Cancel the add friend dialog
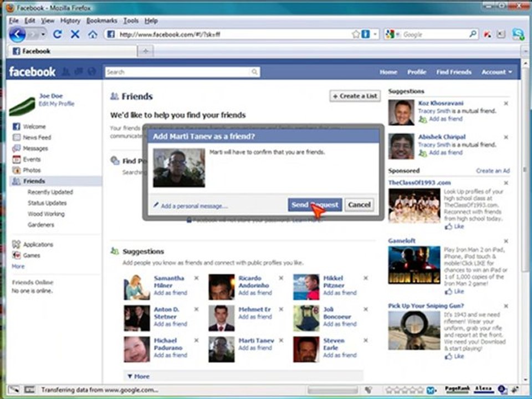 (359, 204)
